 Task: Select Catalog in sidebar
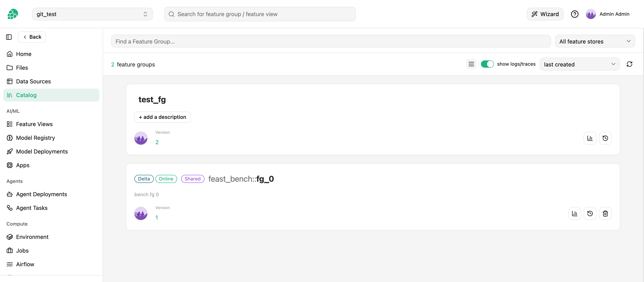pyautogui.click(x=51, y=95)
